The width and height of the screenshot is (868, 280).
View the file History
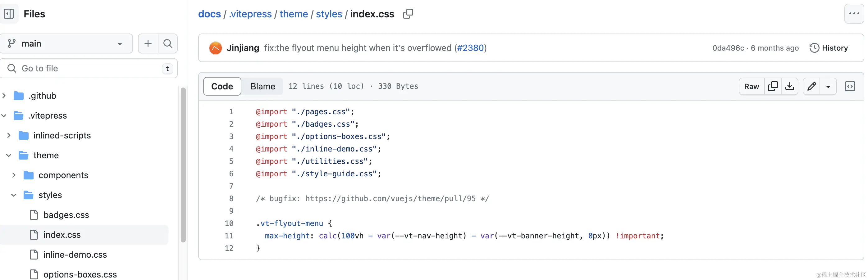[x=829, y=48]
